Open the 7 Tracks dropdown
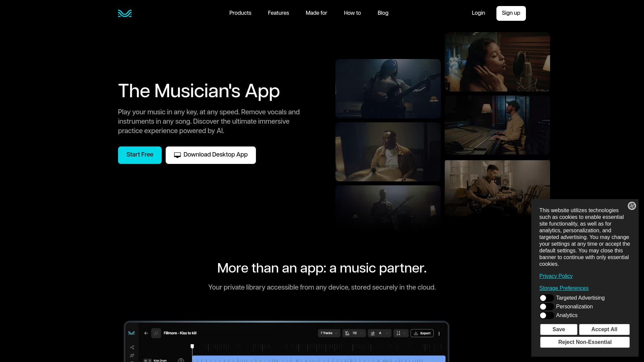Screen dimensions: 644x362 329,333
